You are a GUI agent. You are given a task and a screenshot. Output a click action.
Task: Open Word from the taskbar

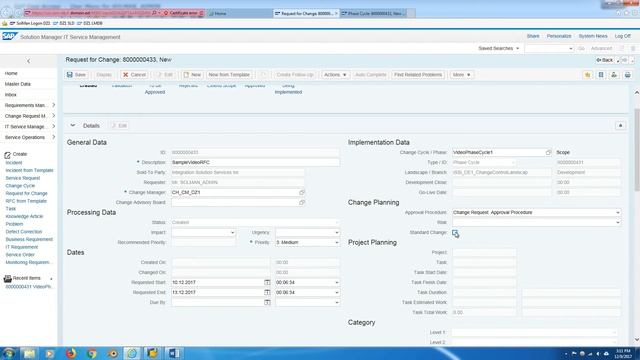pos(173,353)
